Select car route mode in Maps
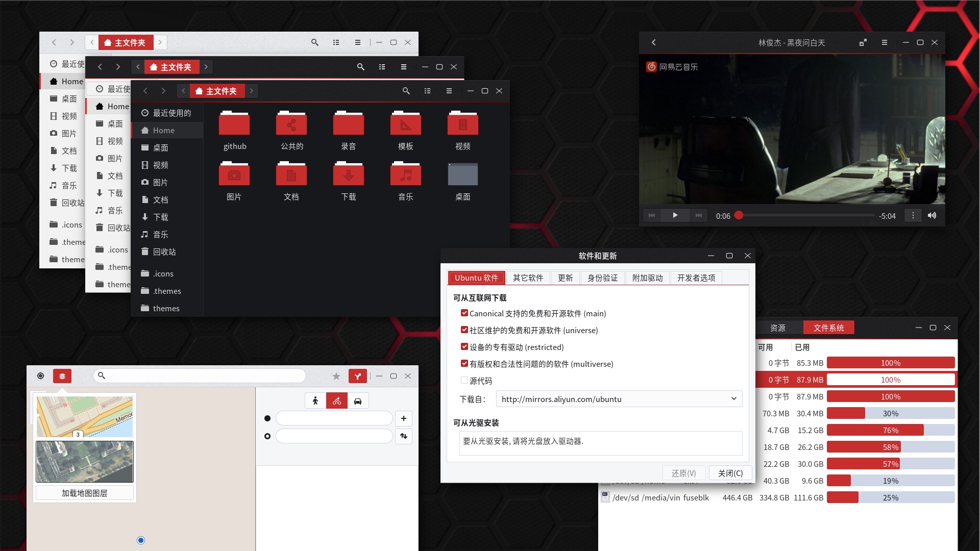Screen dimensions: 980x551 pos(358,401)
